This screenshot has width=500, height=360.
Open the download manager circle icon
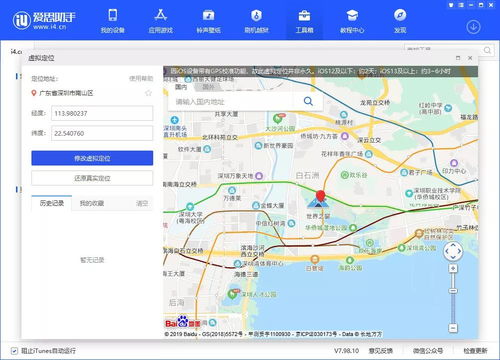coord(473,27)
